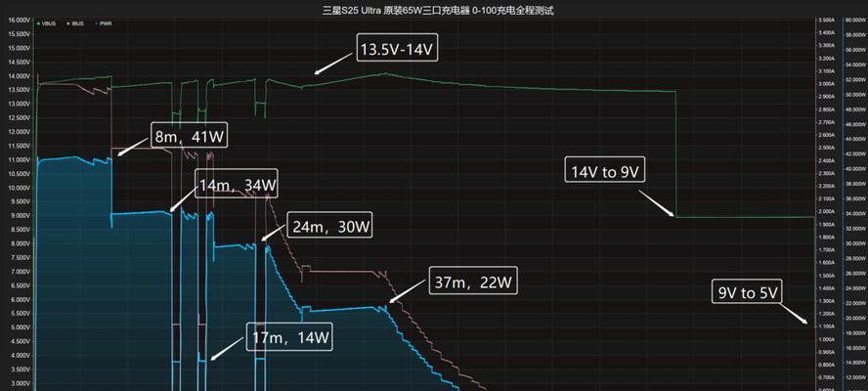The image size is (868, 391).
Task: Click the 30.000W label on the power axis
Action: pyautogui.click(x=856, y=243)
